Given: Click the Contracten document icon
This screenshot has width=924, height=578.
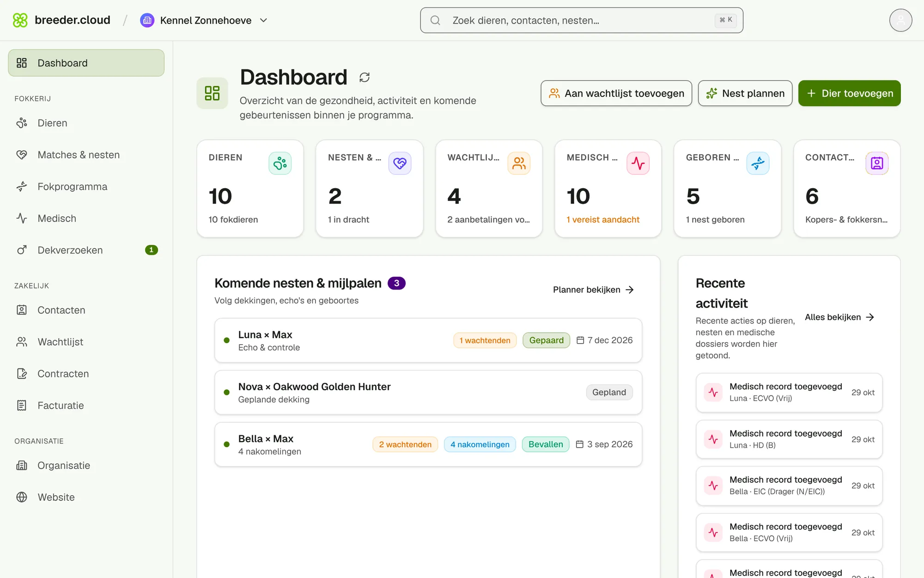Looking at the screenshot, I should point(22,374).
